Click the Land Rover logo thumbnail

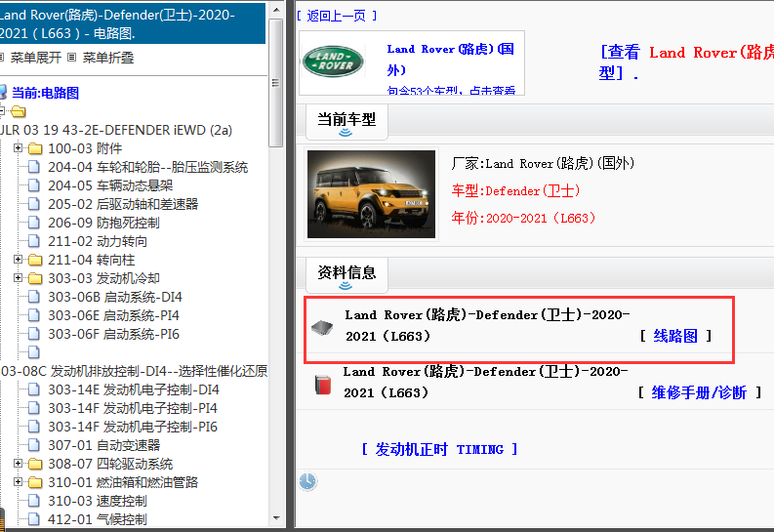point(333,61)
